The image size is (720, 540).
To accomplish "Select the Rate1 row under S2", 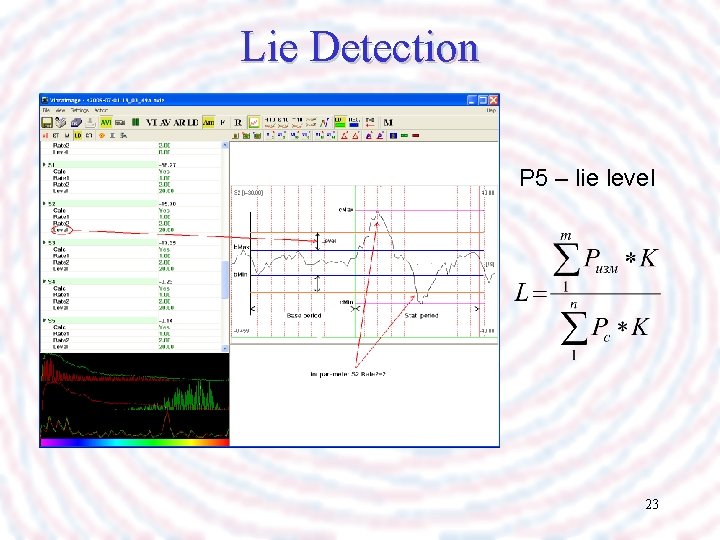I will coord(131,217).
